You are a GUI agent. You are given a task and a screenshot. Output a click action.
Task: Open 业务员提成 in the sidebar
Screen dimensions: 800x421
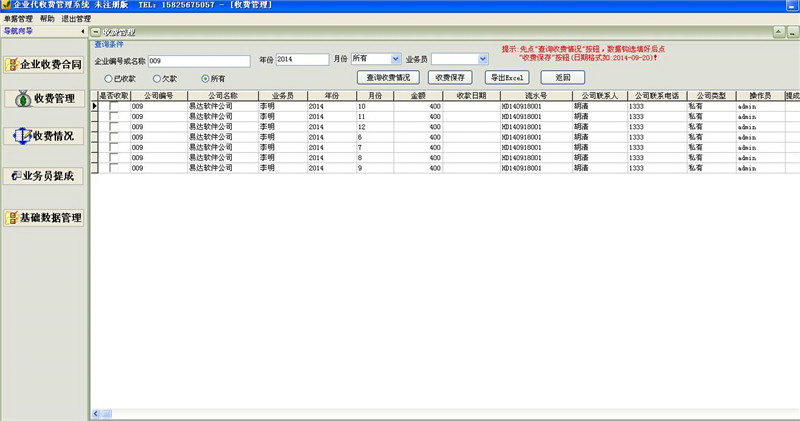(x=42, y=176)
